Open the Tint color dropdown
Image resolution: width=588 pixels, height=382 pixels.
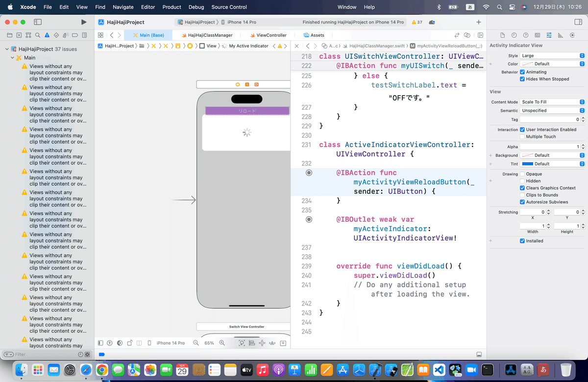tap(552, 164)
